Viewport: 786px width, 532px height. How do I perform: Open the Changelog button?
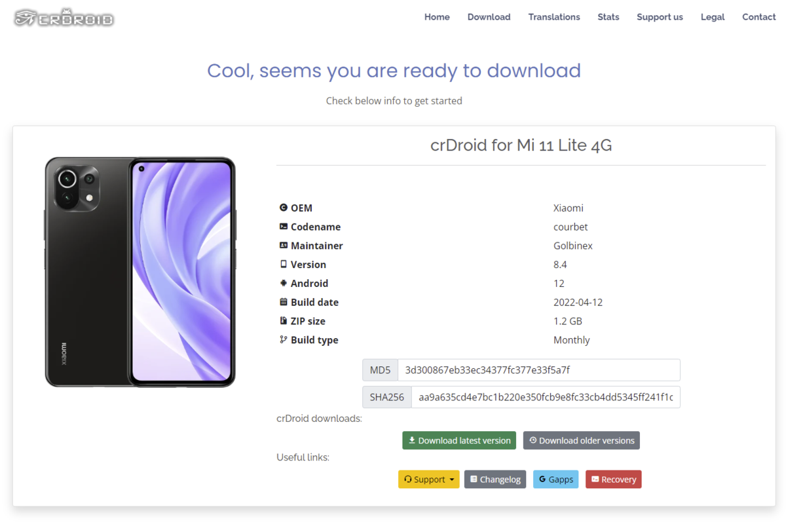tap(495, 480)
